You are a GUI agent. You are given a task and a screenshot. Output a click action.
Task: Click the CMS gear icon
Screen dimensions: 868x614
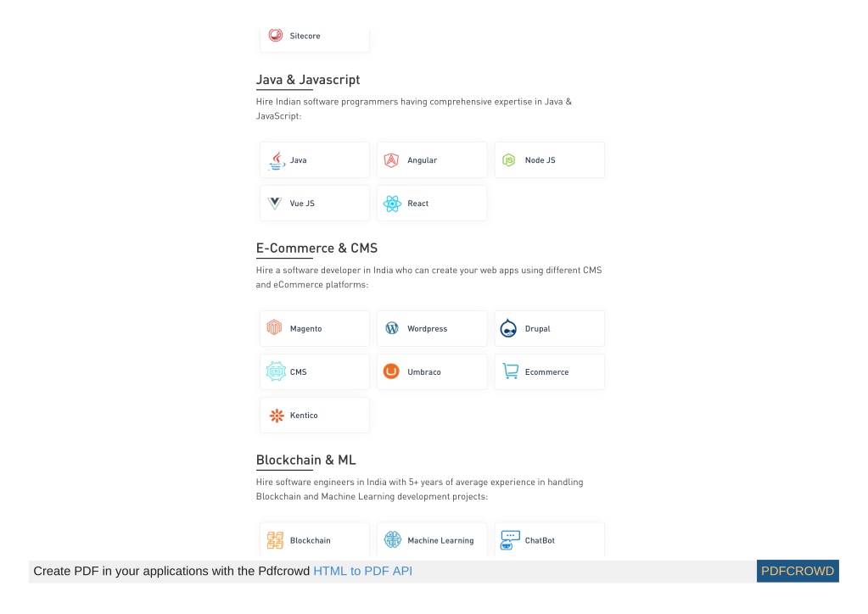(x=276, y=371)
